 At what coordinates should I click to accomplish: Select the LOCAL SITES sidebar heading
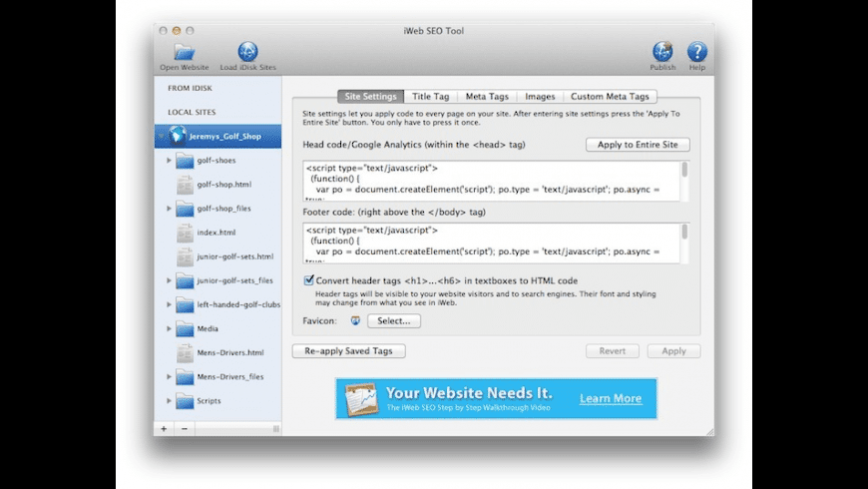tap(192, 112)
